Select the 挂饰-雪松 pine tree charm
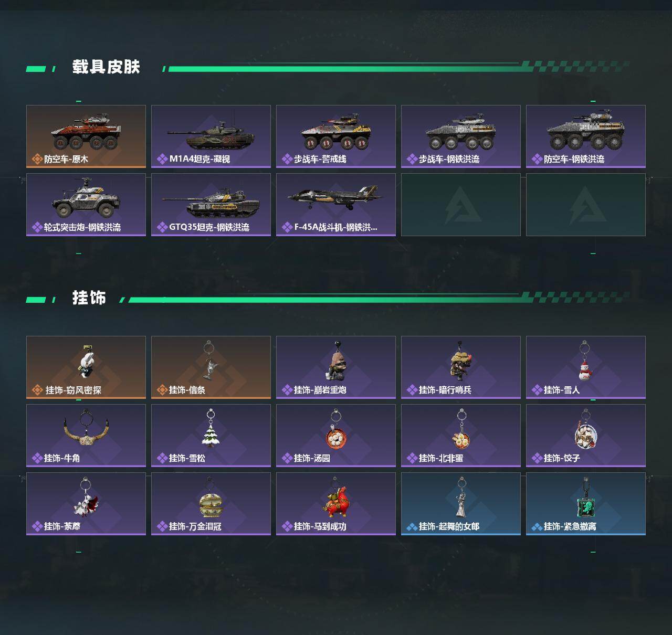 click(x=211, y=436)
